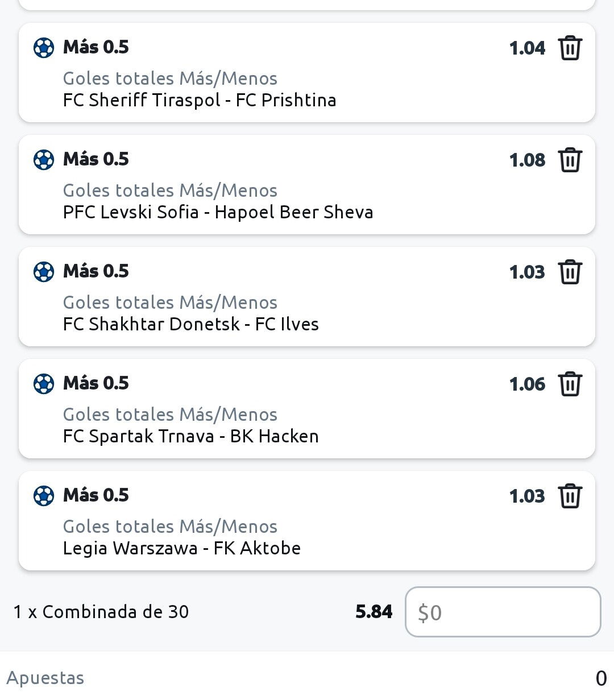Click the stake amount input field
The image size is (614, 700).
pos(503,612)
